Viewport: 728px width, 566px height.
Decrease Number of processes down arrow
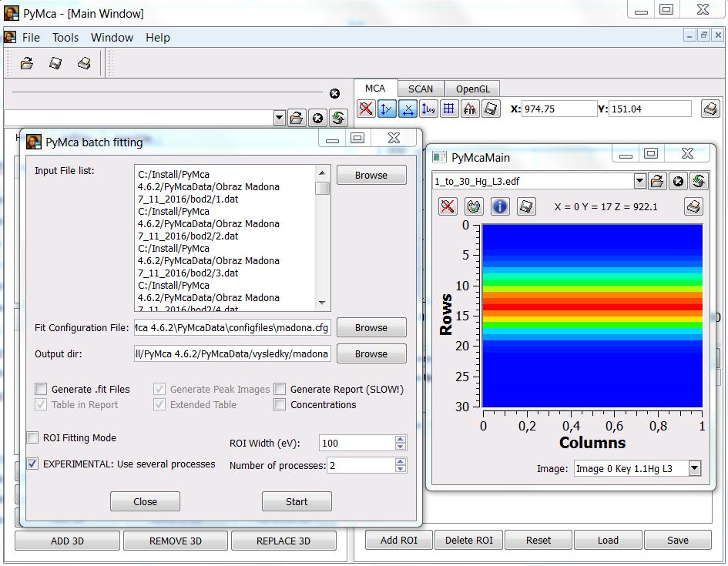(x=401, y=469)
